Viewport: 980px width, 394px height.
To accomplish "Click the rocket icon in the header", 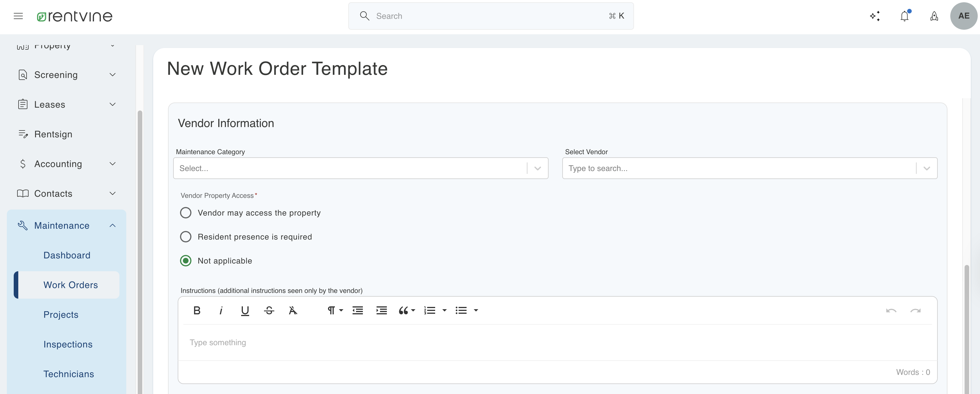I will point(934,16).
